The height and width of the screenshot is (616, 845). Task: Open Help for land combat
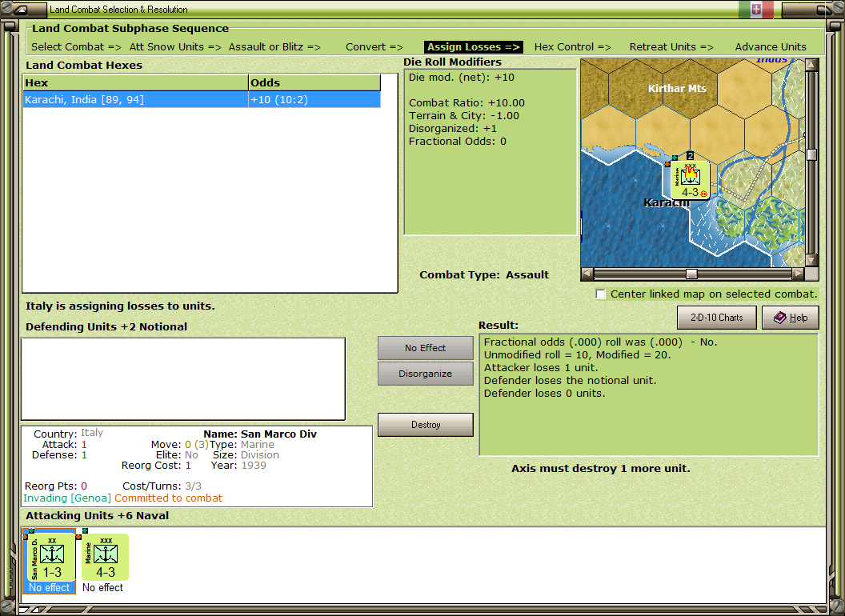[790, 318]
